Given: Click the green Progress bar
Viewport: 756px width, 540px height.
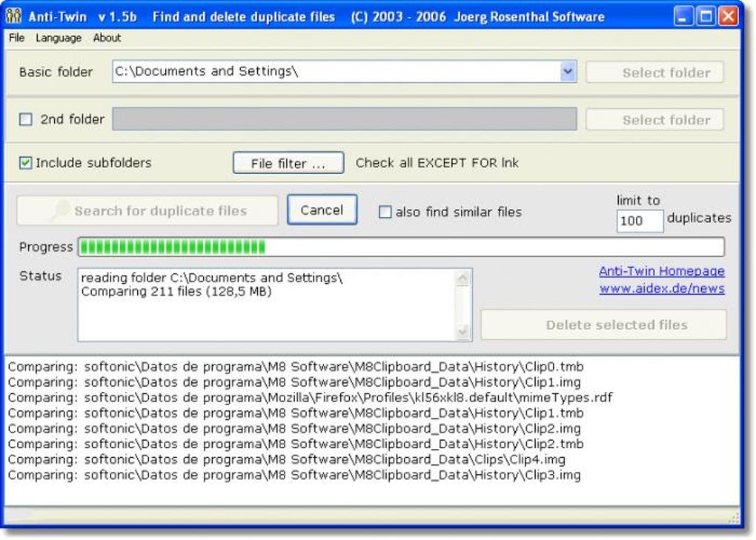Looking at the screenshot, I should [x=401, y=247].
